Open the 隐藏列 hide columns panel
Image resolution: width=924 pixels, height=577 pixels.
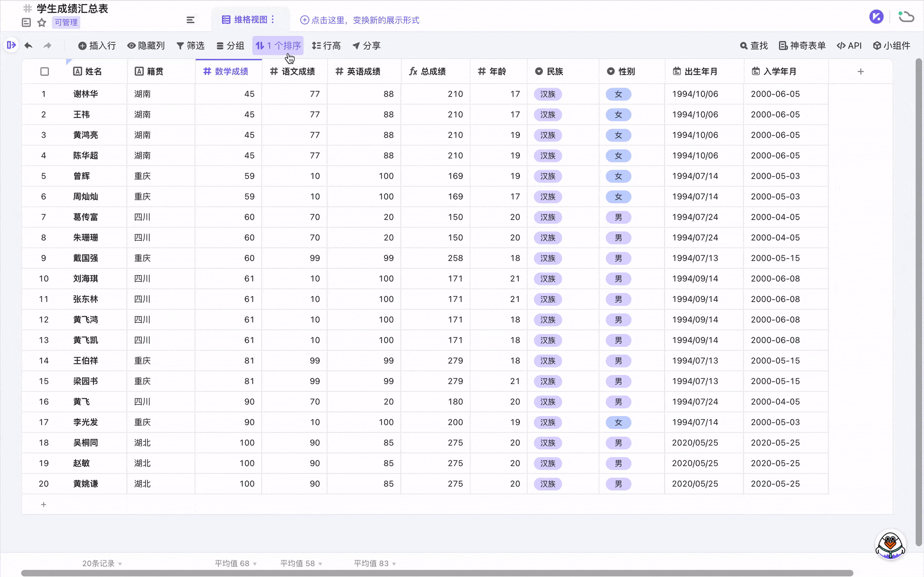(x=146, y=46)
